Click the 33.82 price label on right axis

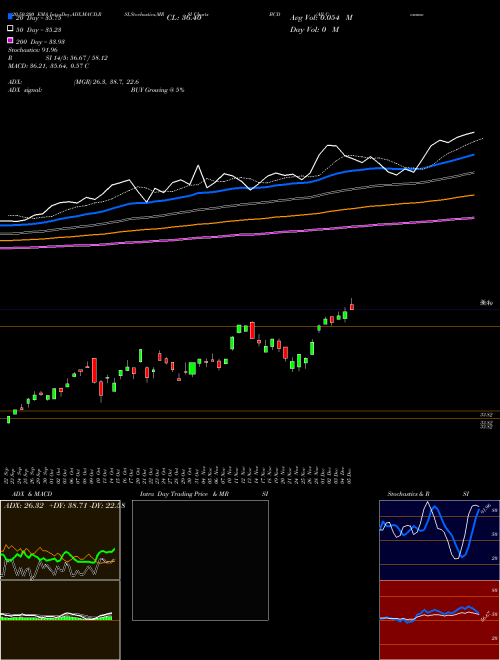[x=487, y=415]
